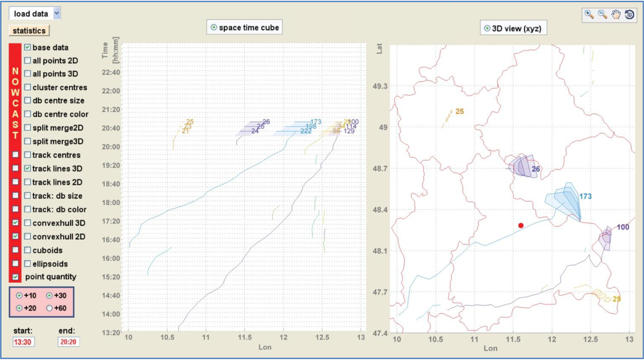Click cluster label 26 on the map
Image resolution: width=644 pixels, height=360 pixels.
(x=536, y=169)
